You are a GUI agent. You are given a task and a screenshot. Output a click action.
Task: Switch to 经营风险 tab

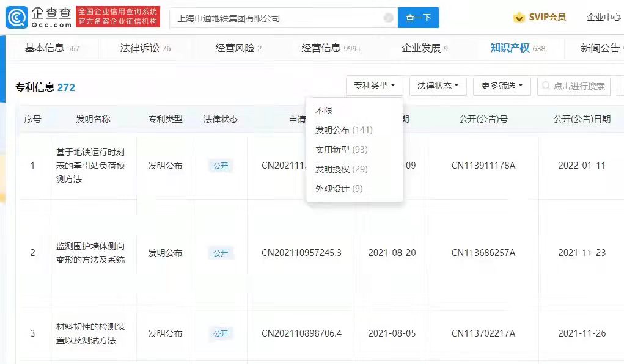pos(238,48)
